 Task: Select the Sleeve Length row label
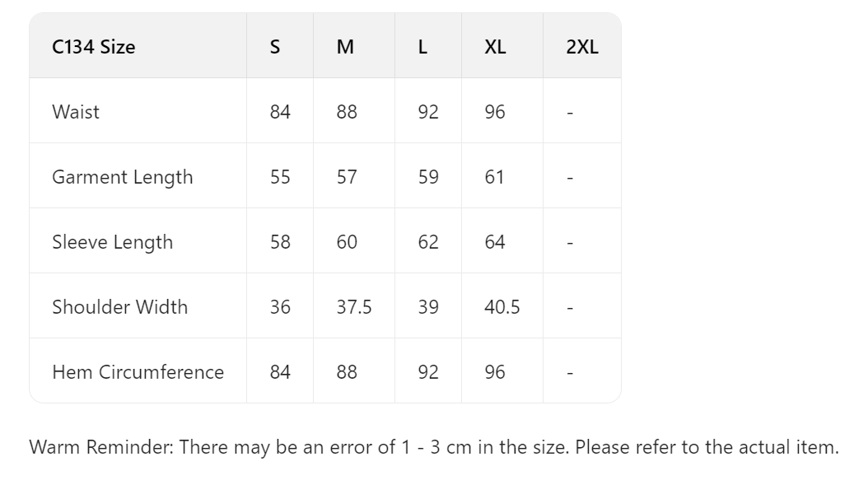(112, 242)
